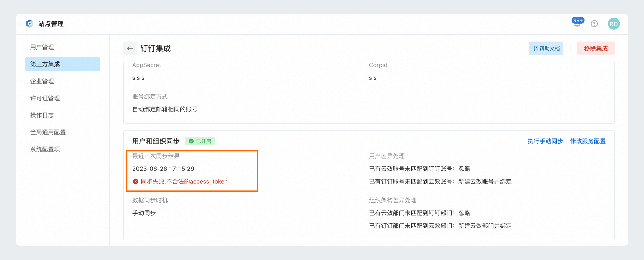Screen dimensions: 644x260
Task: Click the 钉钉集成 page title
Action: tap(155, 48)
